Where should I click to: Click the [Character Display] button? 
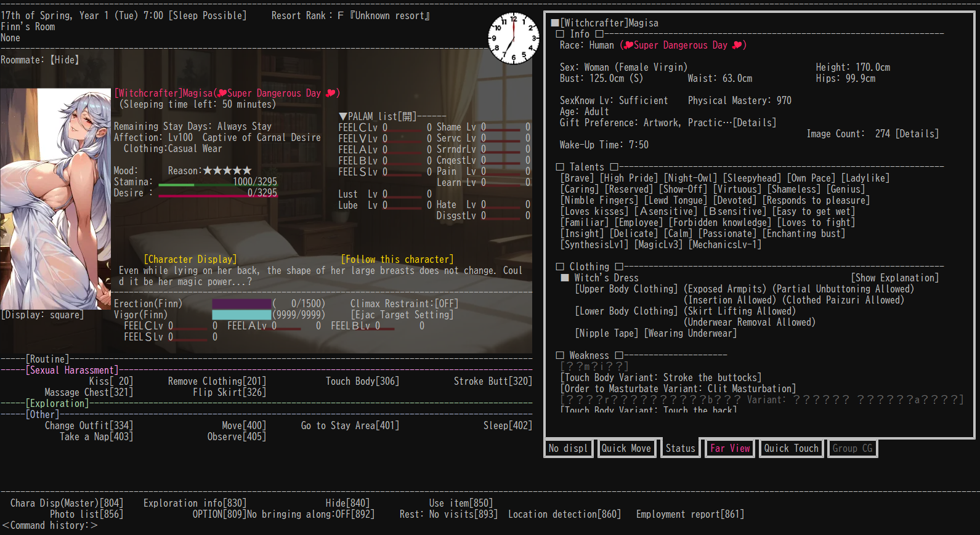[190, 259]
